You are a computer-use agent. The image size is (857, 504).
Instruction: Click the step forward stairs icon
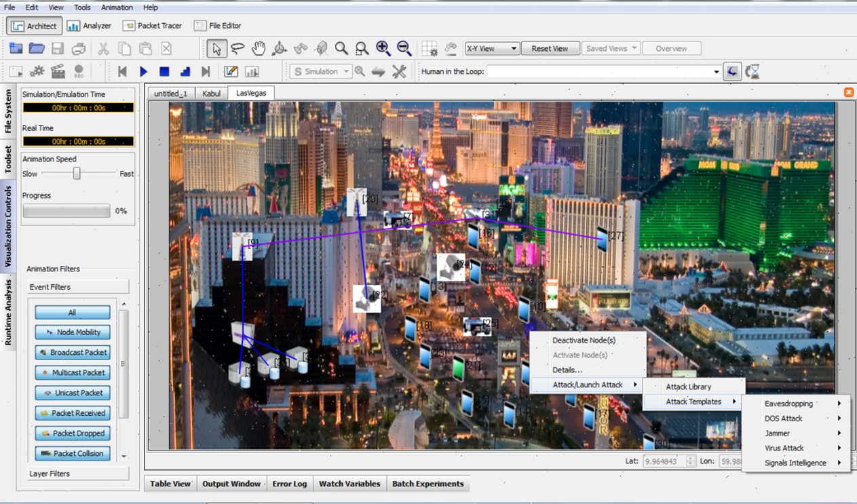[185, 71]
